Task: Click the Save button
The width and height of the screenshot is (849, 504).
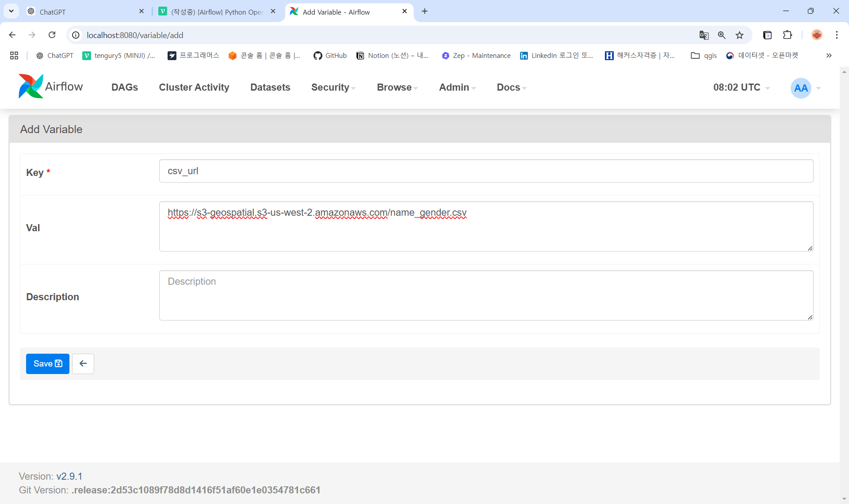Action: point(47,363)
